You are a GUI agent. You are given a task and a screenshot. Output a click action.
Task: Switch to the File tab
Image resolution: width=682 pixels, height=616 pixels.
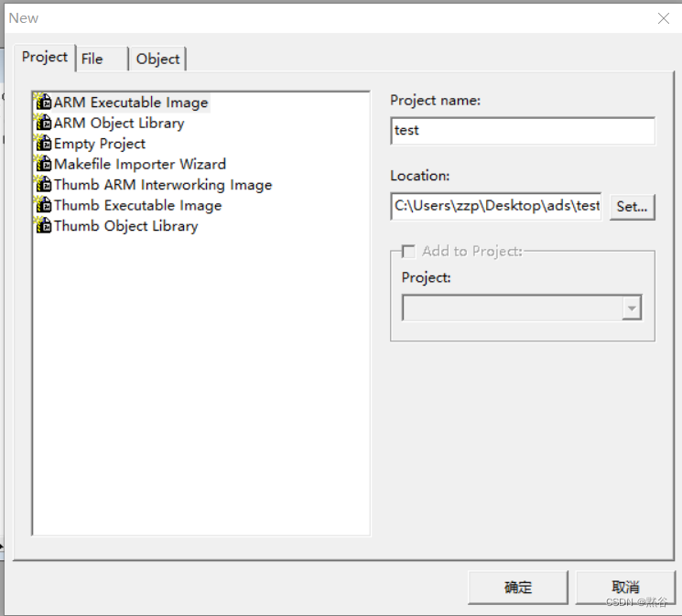pyautogui.click(x=103, y=59)
